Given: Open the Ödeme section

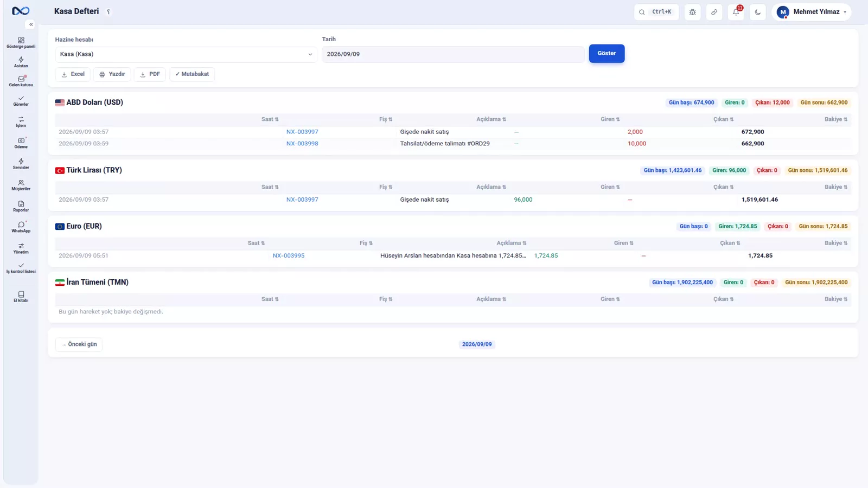Looking at the screenshot, I should [x=21, y=143].
